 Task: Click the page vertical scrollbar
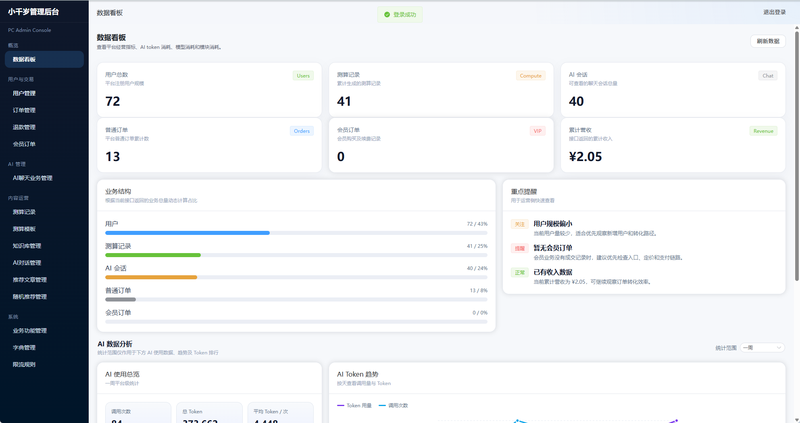point(796,152)
